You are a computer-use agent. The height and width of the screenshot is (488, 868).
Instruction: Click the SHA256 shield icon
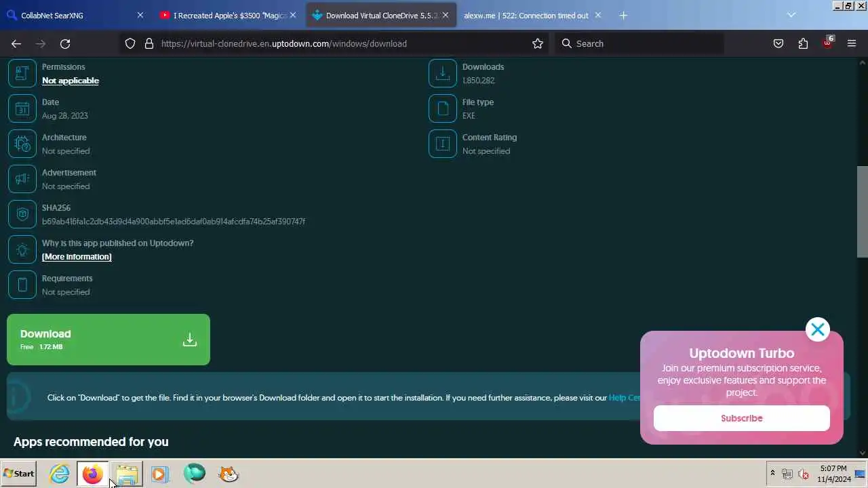coord(22,214)
